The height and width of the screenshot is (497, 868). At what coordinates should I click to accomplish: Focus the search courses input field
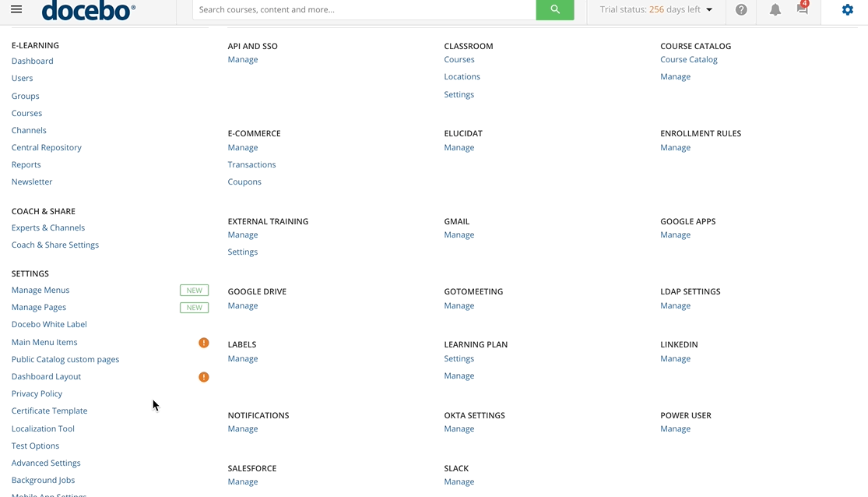(x=364, y=9)
